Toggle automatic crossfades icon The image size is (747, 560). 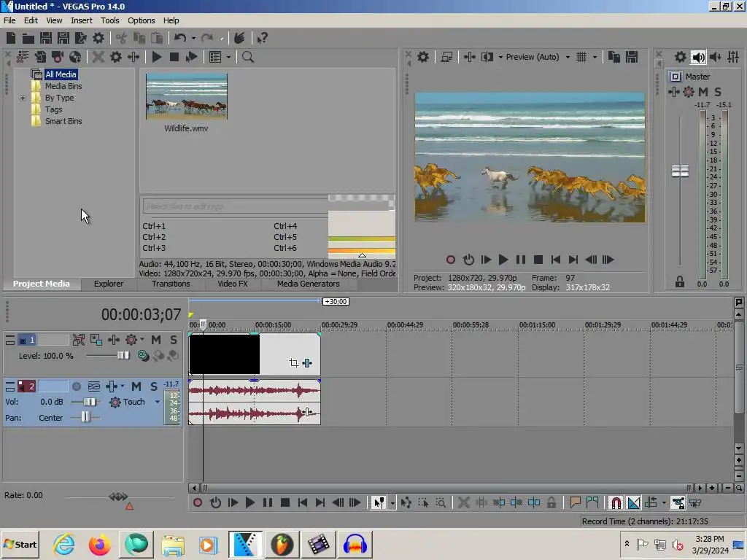tap(634, 502)
